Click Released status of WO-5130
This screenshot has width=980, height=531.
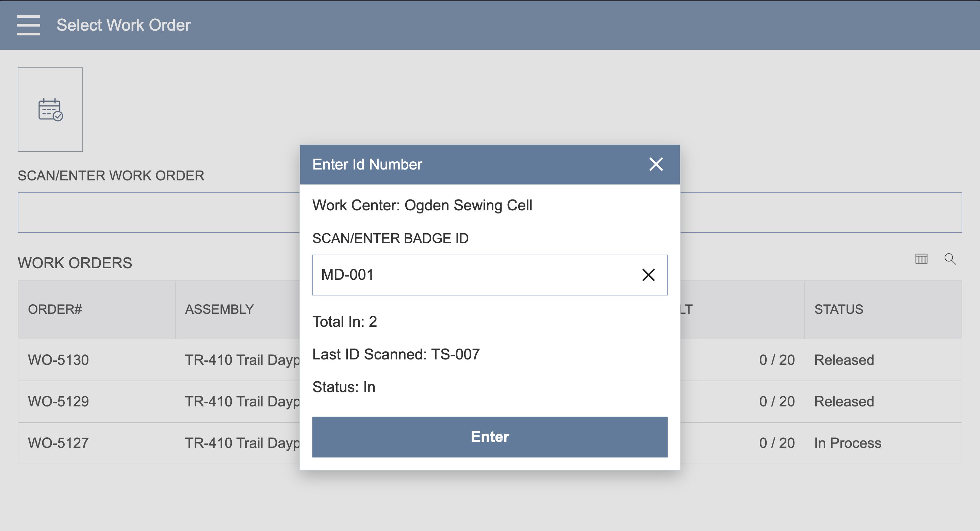844,360
